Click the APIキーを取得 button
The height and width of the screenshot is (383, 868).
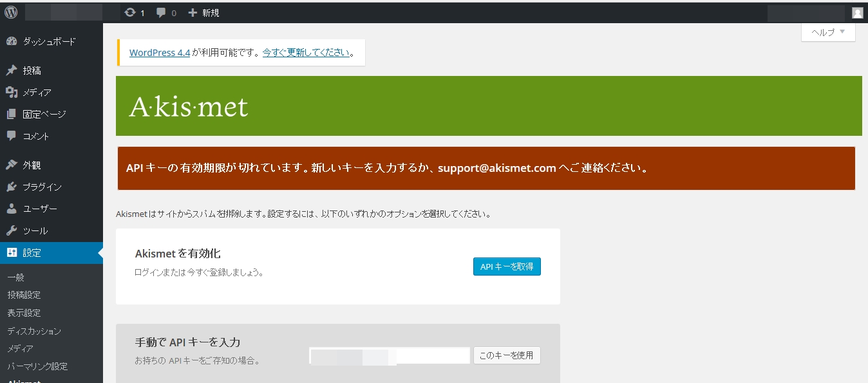click(507, 266)
